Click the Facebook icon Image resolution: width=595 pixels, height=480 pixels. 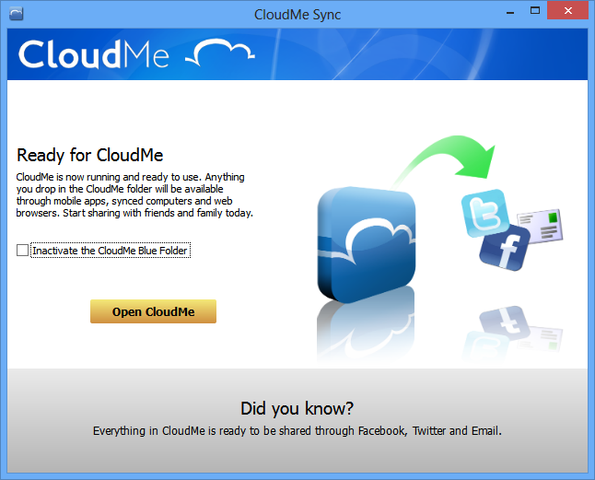coord(505,247)
